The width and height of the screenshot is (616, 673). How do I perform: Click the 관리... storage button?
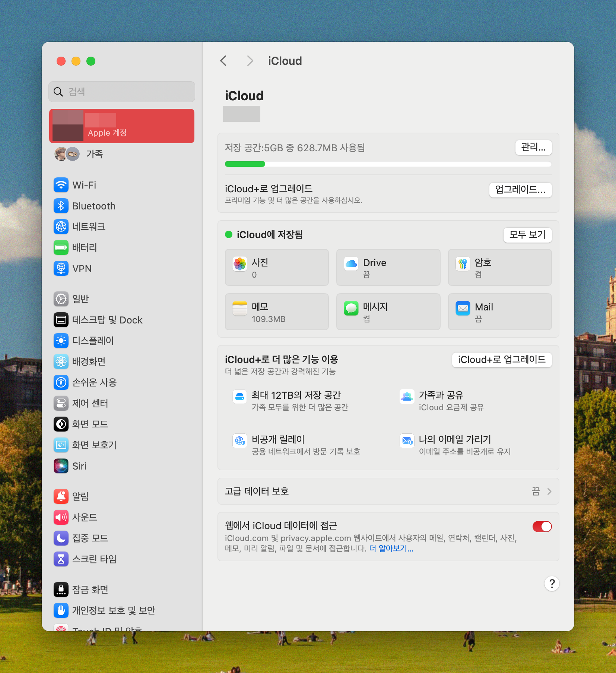(533, 148)
